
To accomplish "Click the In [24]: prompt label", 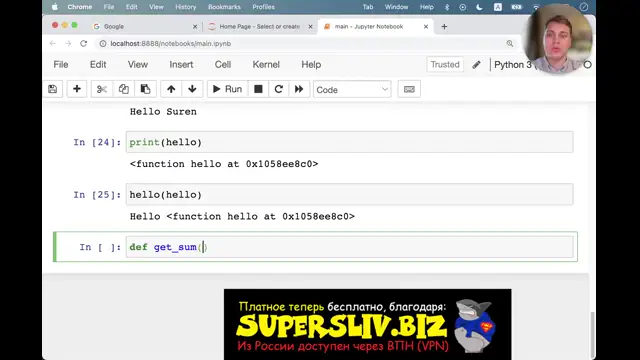I will point(97,142).
